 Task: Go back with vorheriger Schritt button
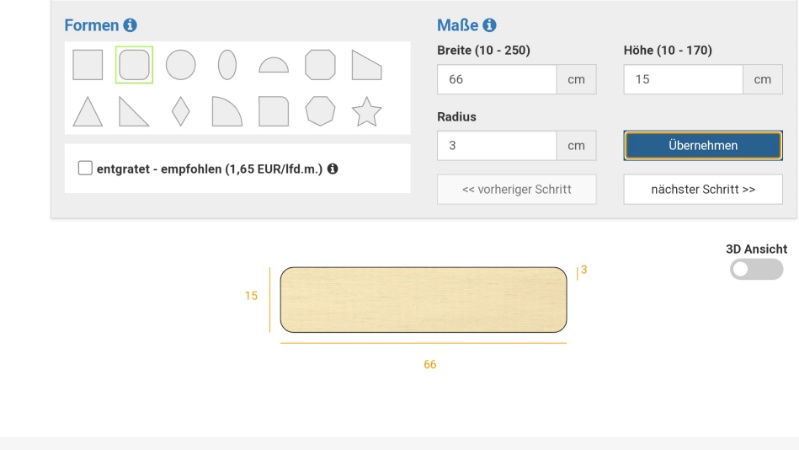[x=517, y=189]
